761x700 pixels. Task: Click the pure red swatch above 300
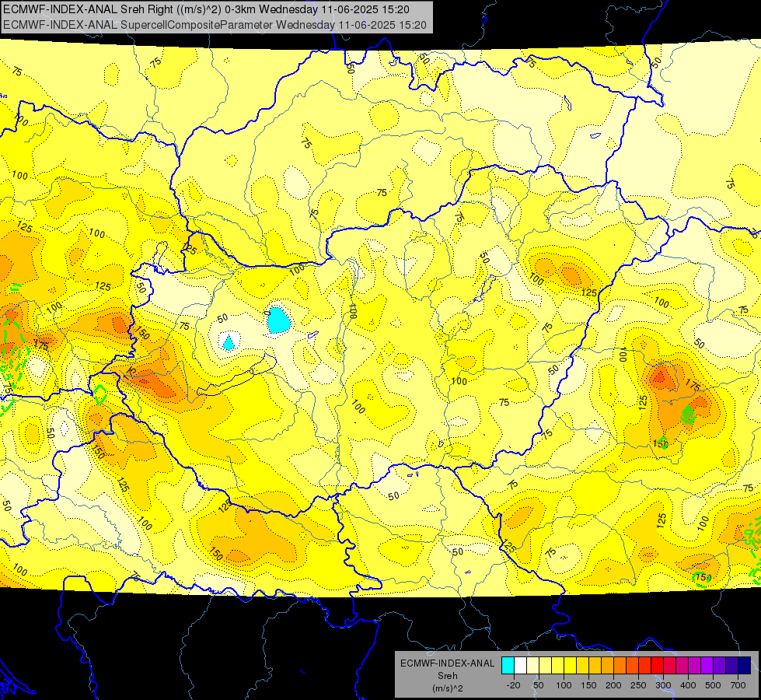(x=657, y=665)
